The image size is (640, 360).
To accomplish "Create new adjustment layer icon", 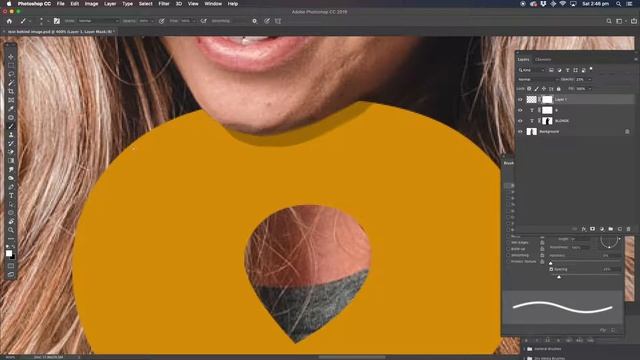I will 602,229.
